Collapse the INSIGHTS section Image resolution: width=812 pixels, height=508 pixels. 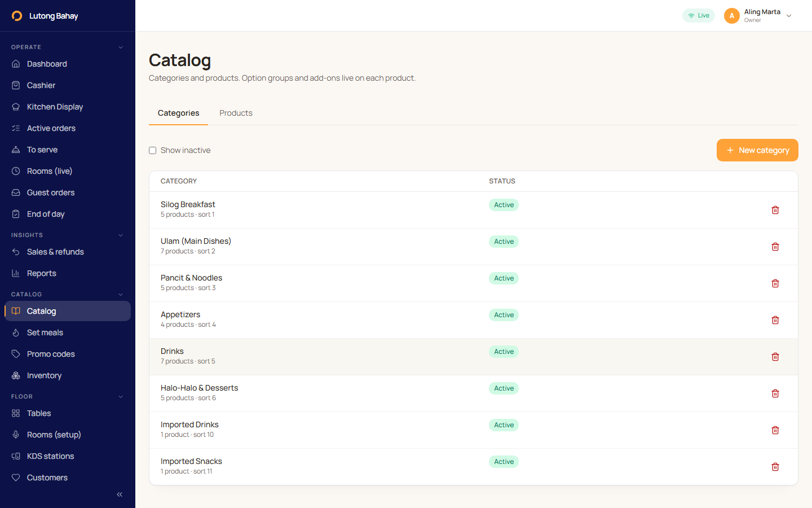point(121,235)
